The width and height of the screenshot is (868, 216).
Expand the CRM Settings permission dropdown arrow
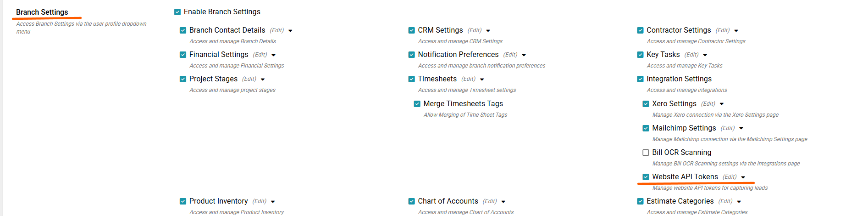(488, 31)
